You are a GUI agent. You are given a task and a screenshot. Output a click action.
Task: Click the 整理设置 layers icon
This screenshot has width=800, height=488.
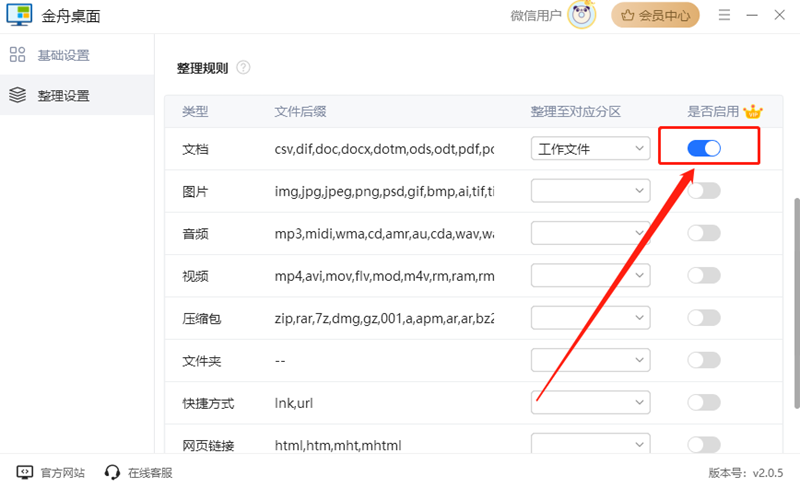[x=17, y=94]
